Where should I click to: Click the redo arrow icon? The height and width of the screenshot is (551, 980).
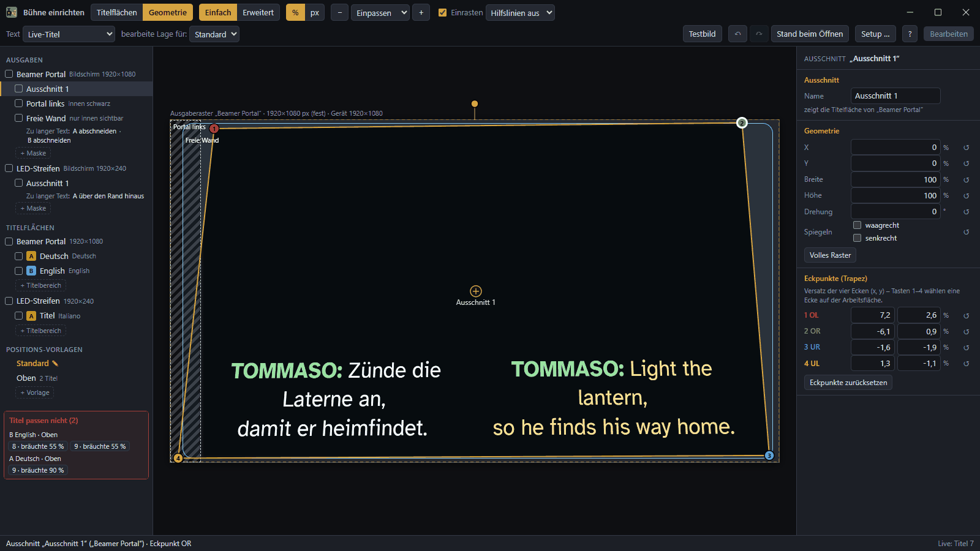(x=759, y=34)
